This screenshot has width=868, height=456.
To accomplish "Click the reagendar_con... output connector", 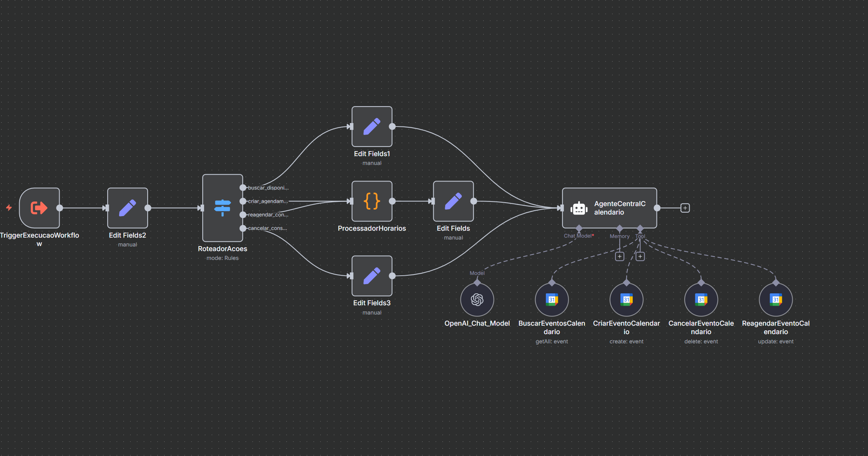I will (243, 215).
